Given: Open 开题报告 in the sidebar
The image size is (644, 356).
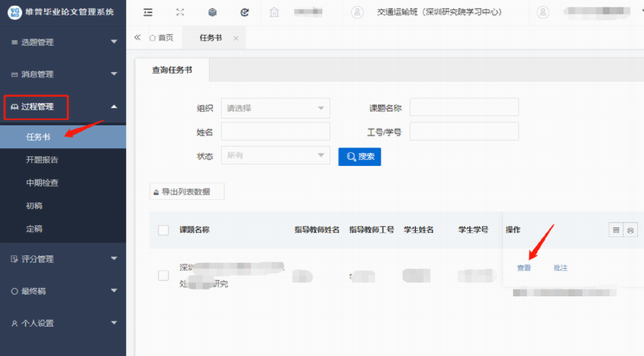Looking at the screenshot, I should 42,159.
